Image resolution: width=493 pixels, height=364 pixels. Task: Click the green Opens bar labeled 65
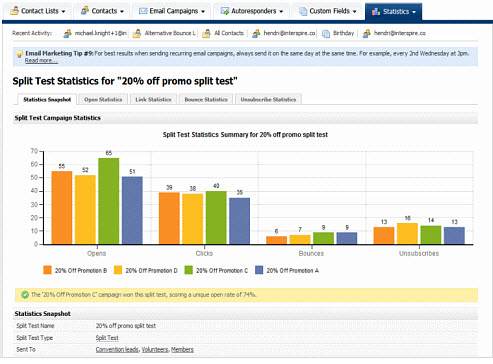[x=109, y=201]
